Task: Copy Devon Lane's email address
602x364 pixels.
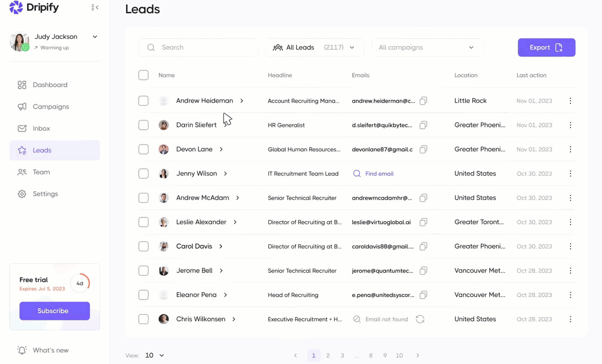Action: [x=423, y=149]
